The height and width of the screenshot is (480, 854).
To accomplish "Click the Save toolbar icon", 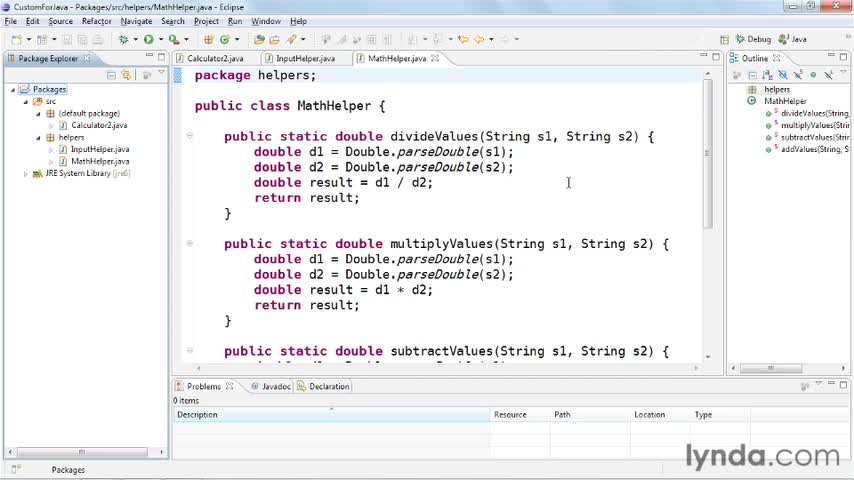I will (x=67, y=39).
